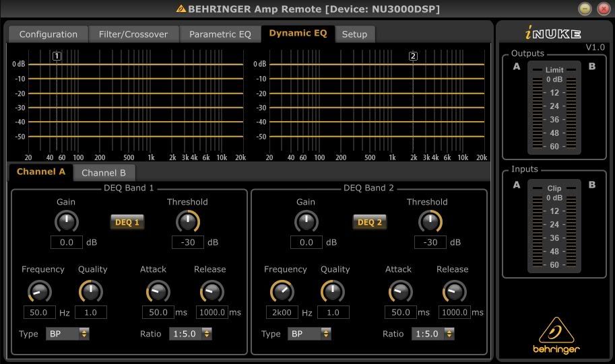Click the DEQ Band 1 Attack 50.0 field
This screenshot has height=364, width=615.
coord(158,312)
